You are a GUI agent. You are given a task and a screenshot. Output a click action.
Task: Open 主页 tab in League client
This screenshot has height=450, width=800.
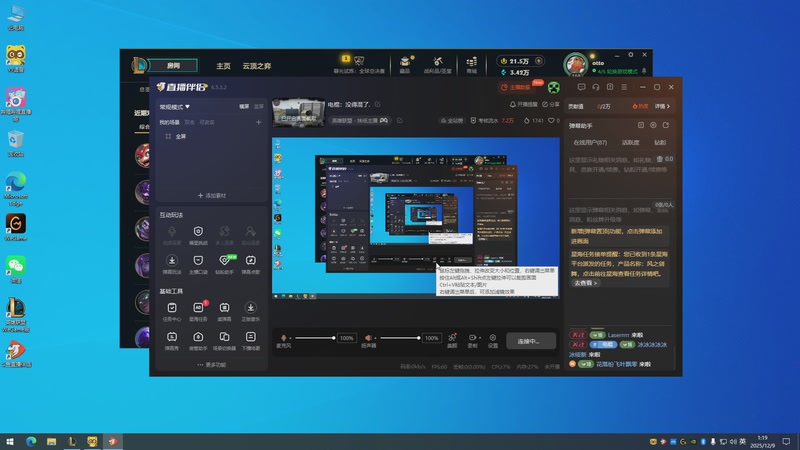[223, 66]
